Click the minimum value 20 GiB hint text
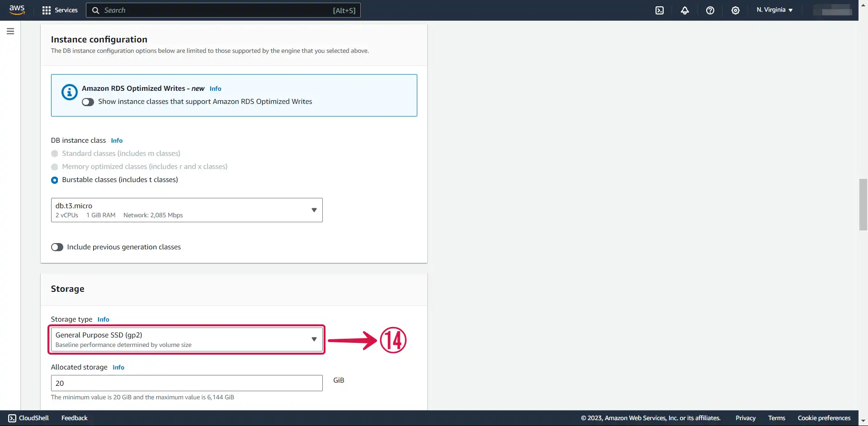 [142, 398]
